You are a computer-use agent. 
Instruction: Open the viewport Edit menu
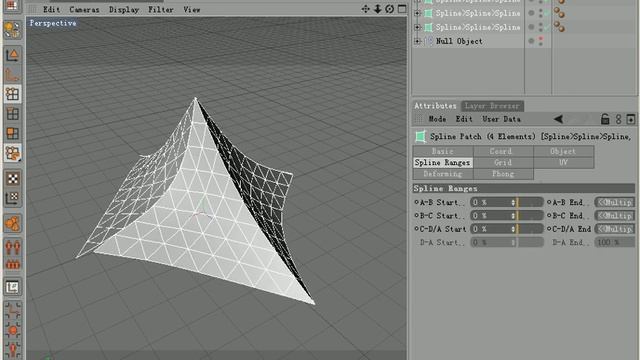tap(52, 9)
